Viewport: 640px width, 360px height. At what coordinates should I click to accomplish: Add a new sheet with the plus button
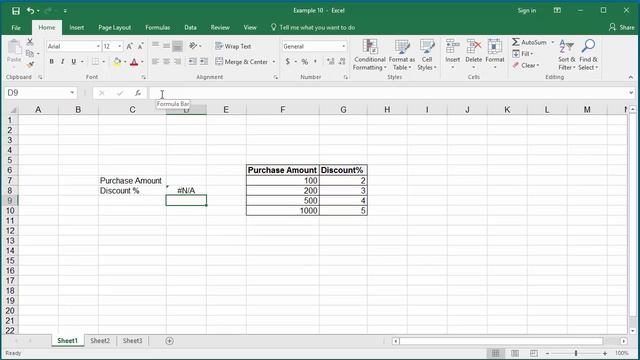(x=169, y=341)
